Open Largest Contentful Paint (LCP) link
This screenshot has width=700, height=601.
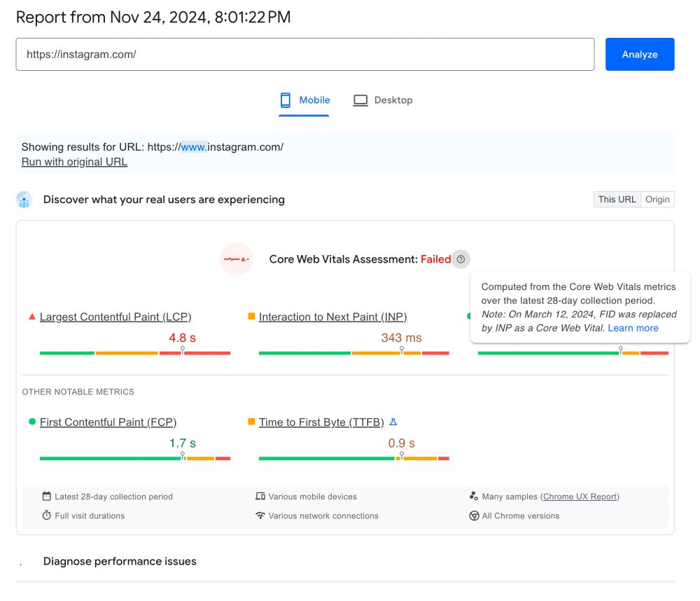click(115, 317)
